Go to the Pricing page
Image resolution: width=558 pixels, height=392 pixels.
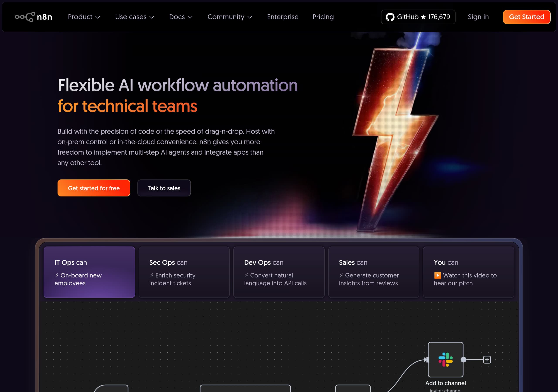pos(323,17)
